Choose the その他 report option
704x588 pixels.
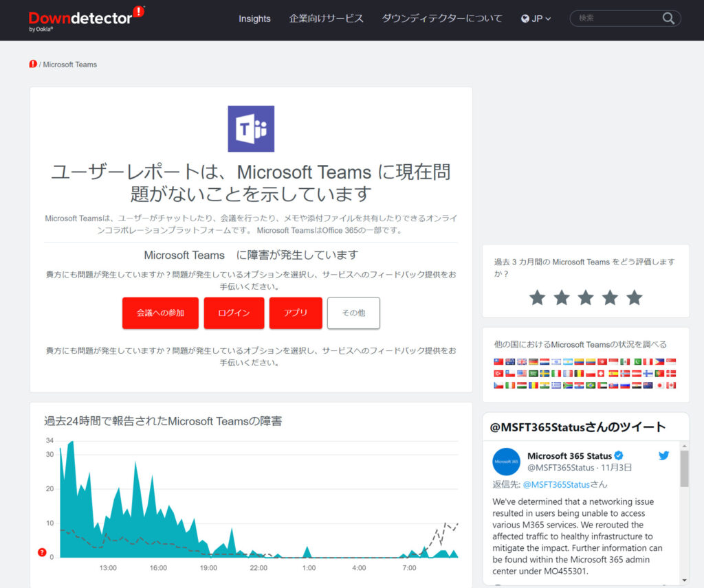(353, 313)
